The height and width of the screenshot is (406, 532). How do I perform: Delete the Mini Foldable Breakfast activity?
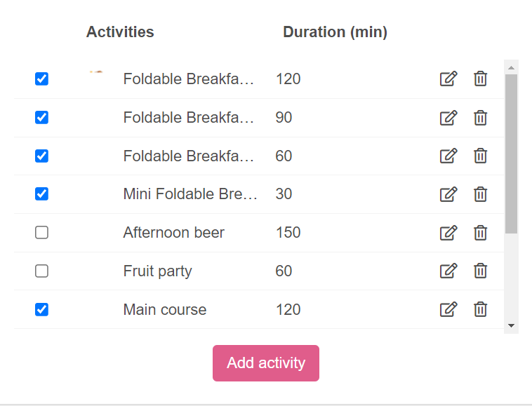pyautogui.click(x=480, y=194)
